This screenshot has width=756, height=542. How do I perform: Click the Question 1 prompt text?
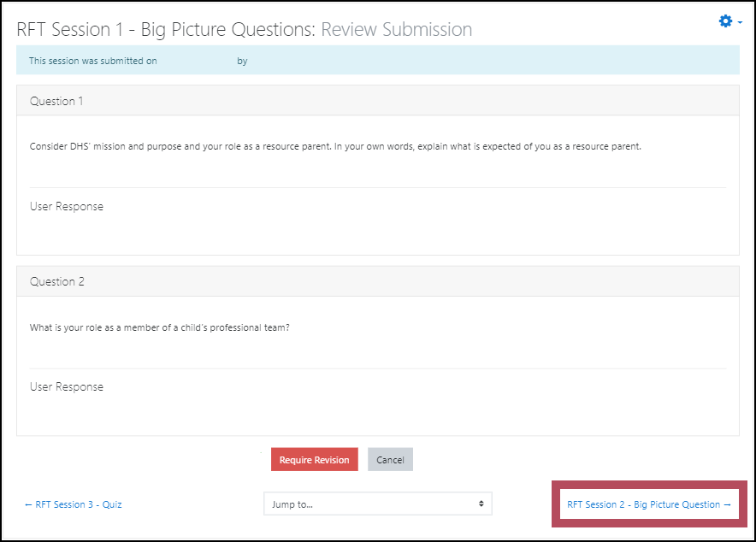[335, 146]
